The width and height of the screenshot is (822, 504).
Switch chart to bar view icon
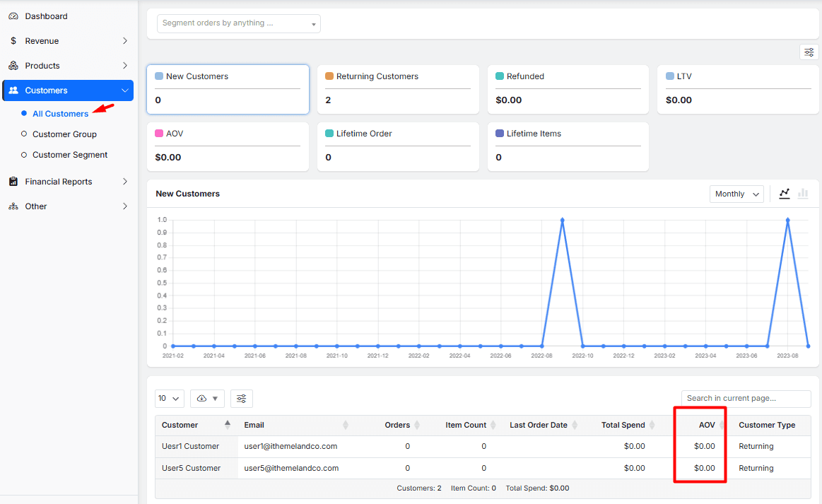click(803, 193)
